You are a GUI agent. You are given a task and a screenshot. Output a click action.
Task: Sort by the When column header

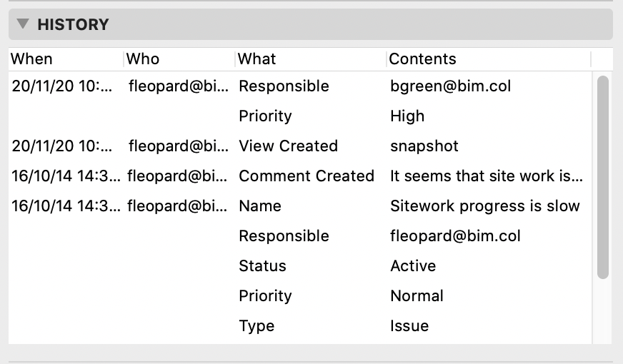[x=32, y=59]
